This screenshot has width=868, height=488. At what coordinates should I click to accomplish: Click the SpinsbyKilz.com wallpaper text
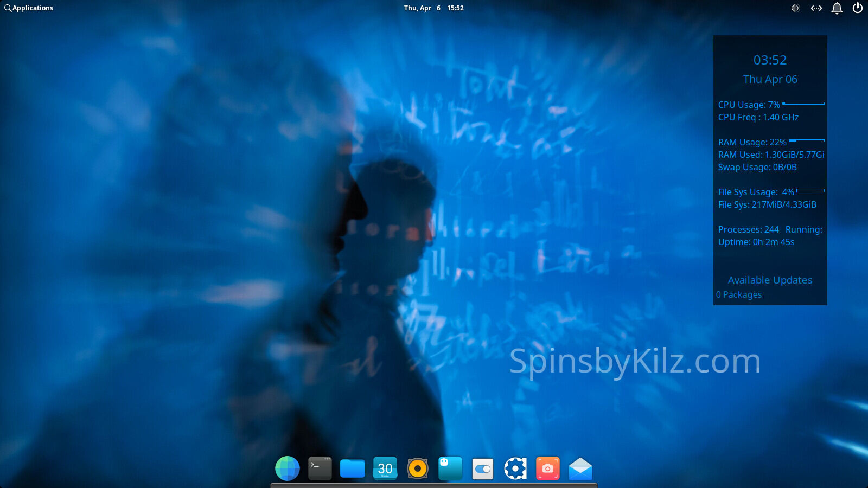click(x=635, y=362)
